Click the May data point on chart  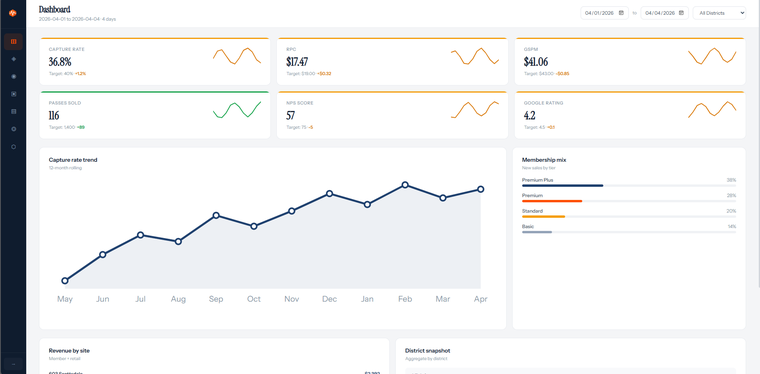(65, 280)
